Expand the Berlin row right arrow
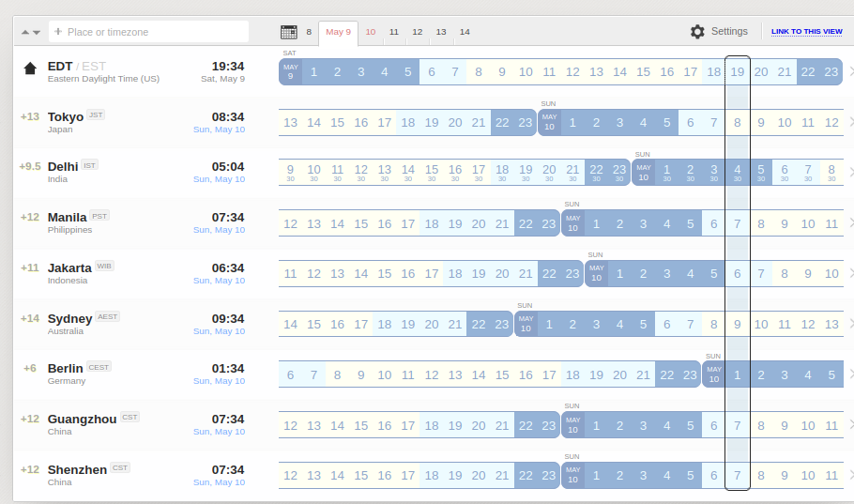Image resolution: width=854 pixels, height=504 pixels. [x=851, y=374]
